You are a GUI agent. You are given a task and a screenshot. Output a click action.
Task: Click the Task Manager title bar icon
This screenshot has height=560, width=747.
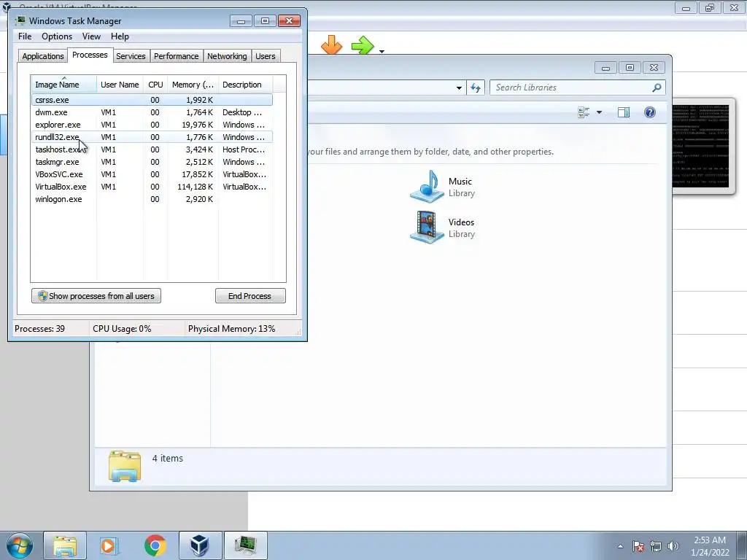click(x=20, y=20)
